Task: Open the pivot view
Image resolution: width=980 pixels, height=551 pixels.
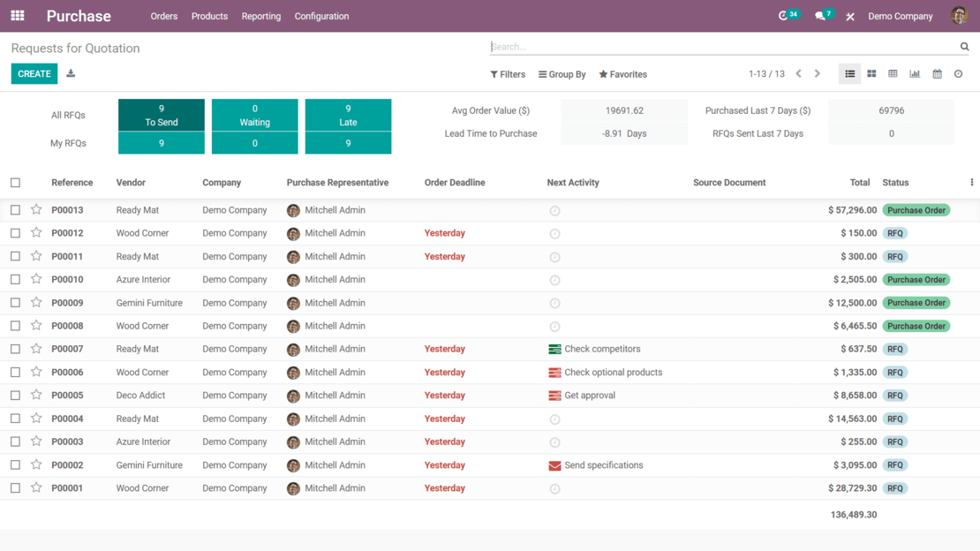Action: (893, 73)
